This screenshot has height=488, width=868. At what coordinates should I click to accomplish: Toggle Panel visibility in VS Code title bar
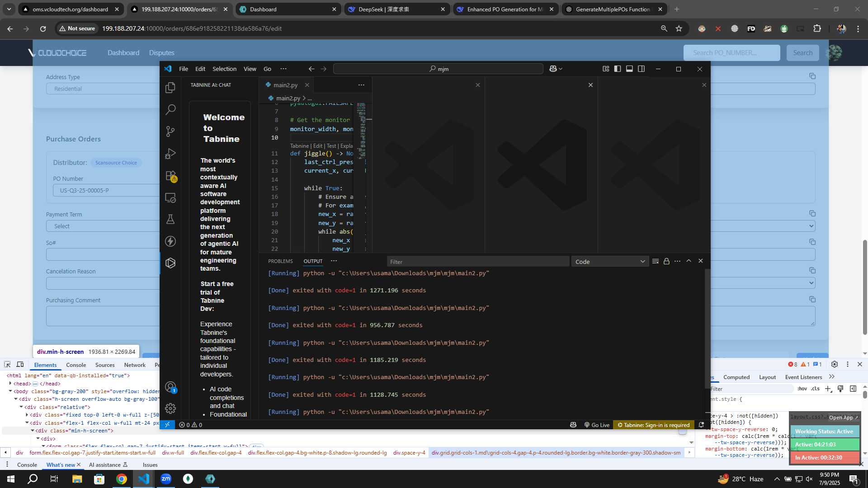tap(629, 69)
